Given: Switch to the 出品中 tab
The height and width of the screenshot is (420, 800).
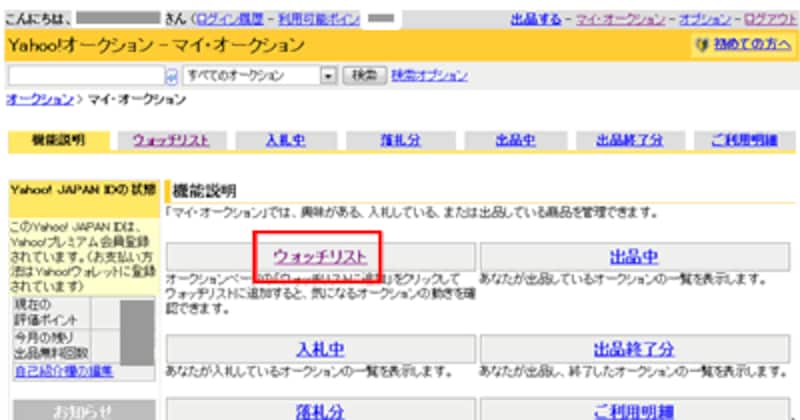Looking at the screenshot, I should pyautogui.click(x=515, y=140).
